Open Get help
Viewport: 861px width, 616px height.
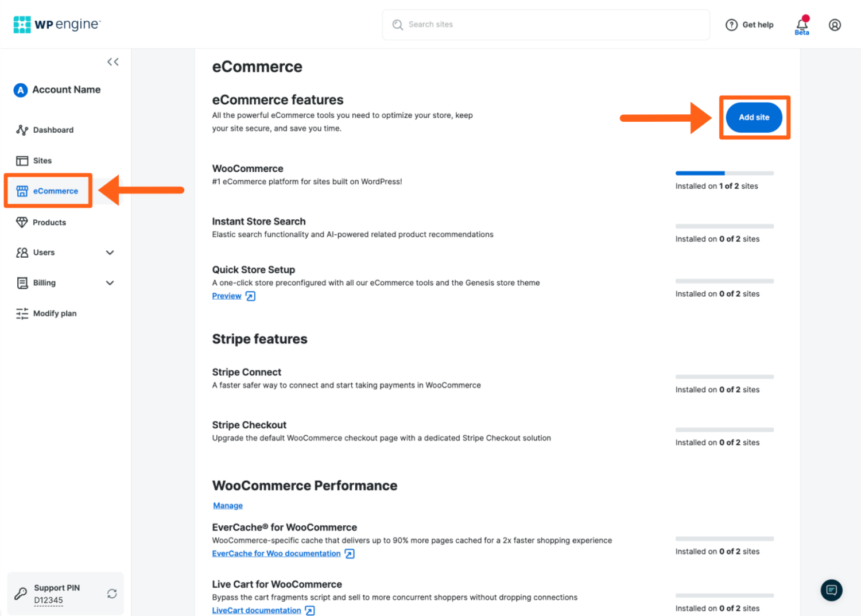[x=749, y=25]
